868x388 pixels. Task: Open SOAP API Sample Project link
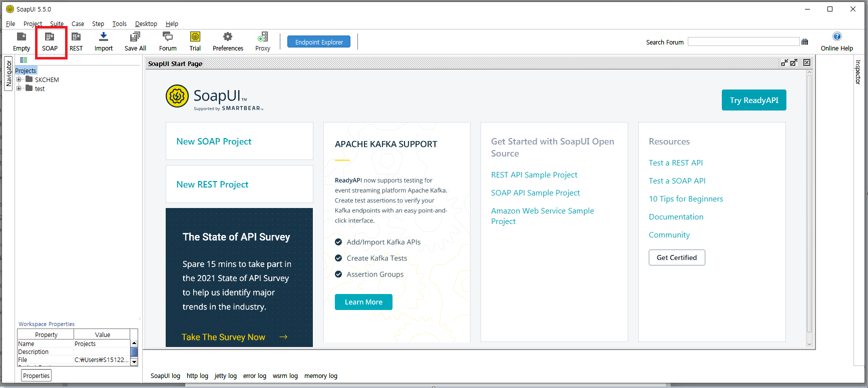tap(535, 192)
